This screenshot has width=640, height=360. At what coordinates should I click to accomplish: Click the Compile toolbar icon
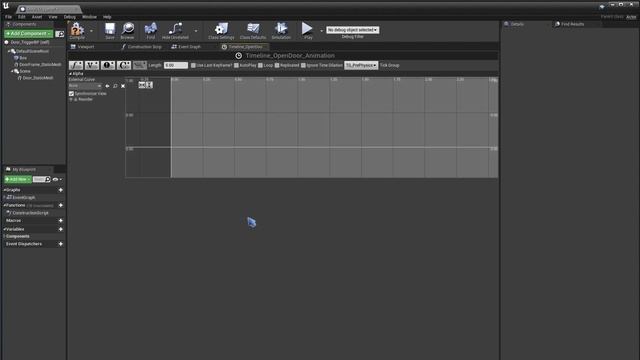(x=77, y=30)
